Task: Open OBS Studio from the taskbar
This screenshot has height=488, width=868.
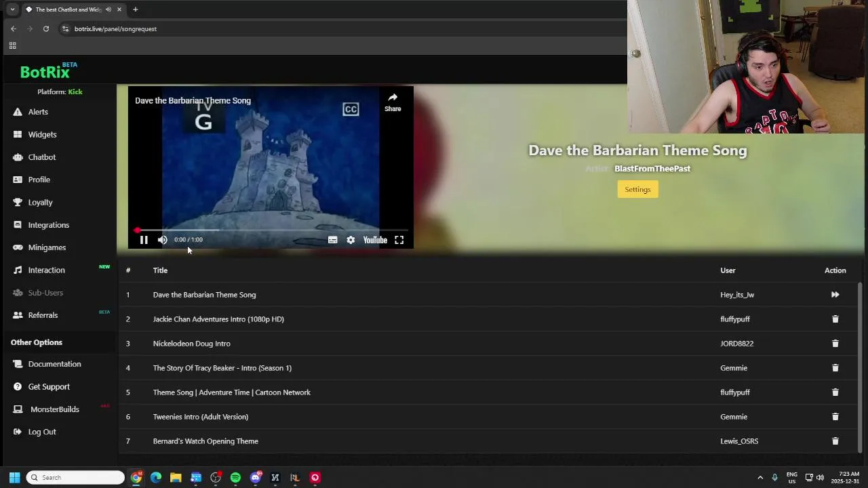Action: click(216, 477)
